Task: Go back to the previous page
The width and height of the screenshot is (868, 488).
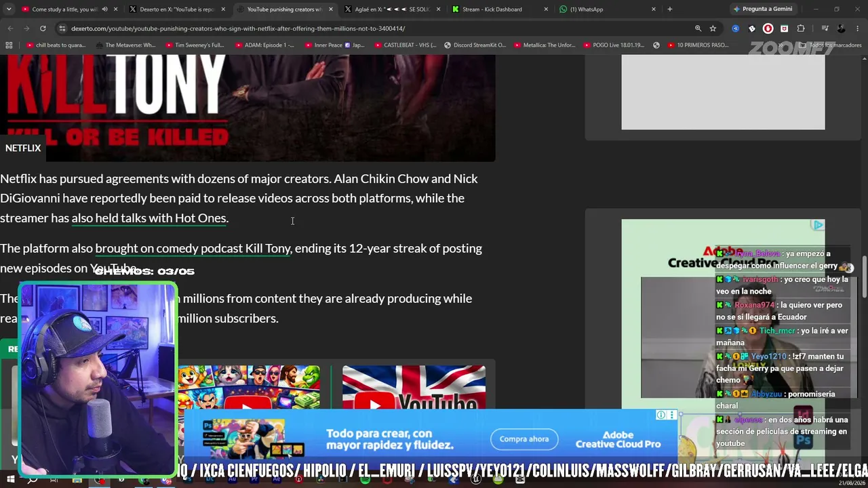Action: pyautogui.click(x=10, y=28)
